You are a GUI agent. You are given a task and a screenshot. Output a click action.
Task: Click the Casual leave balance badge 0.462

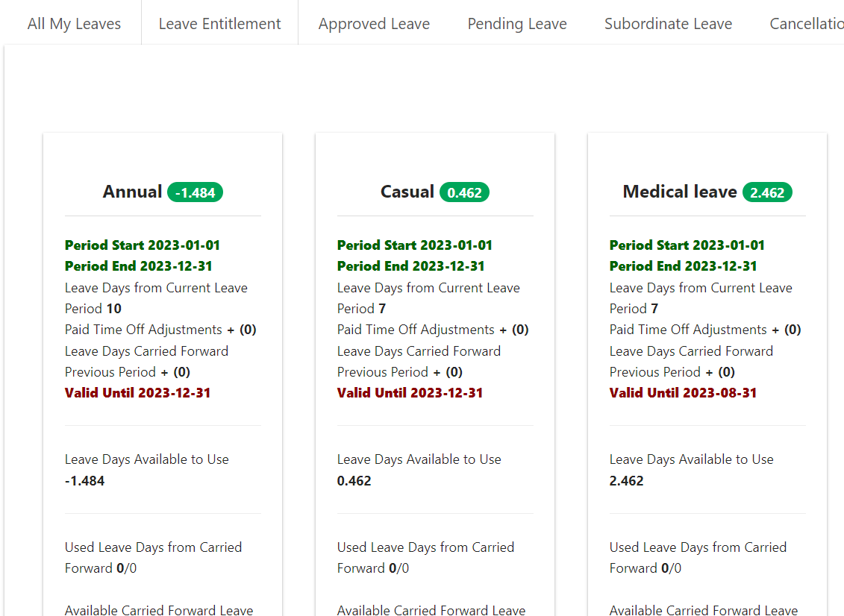click(465, 192)
